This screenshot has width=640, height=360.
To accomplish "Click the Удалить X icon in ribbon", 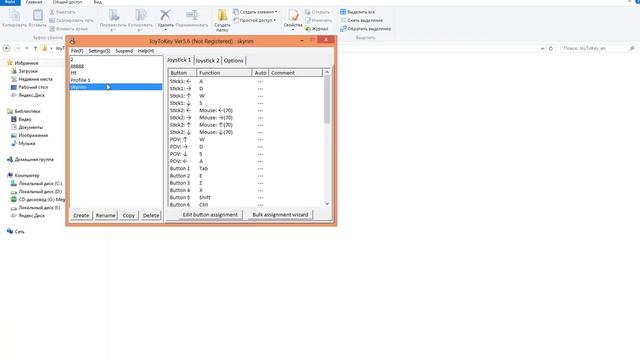I will tap(165, 15).
